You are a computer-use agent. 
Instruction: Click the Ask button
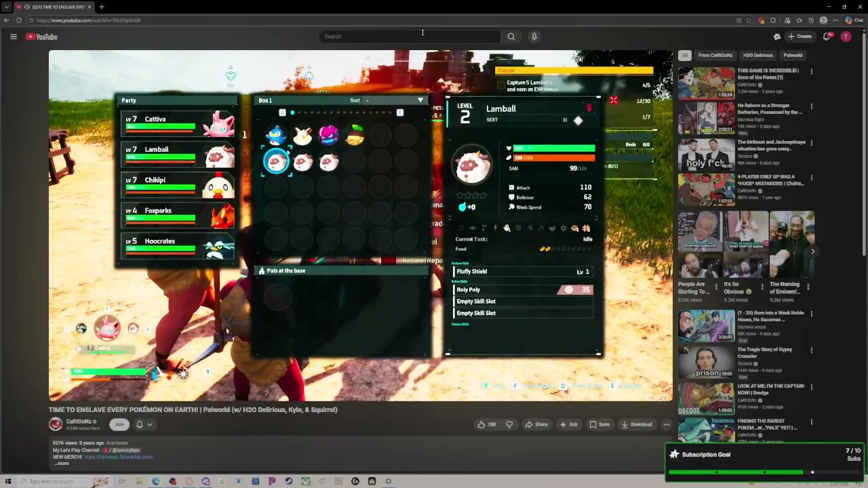[568, 424]
